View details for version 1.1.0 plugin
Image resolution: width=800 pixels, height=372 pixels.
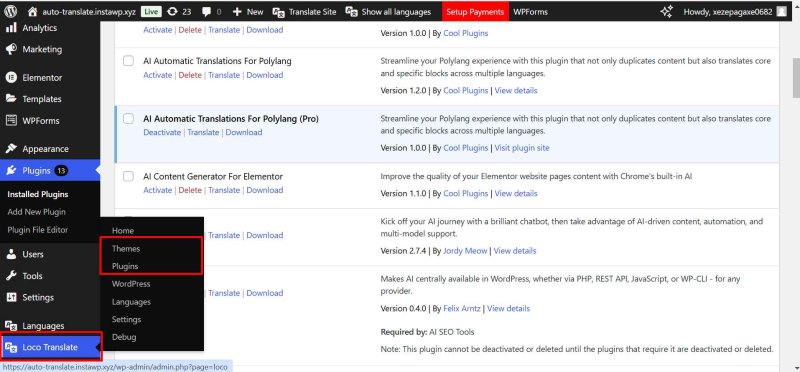point(516,193)
